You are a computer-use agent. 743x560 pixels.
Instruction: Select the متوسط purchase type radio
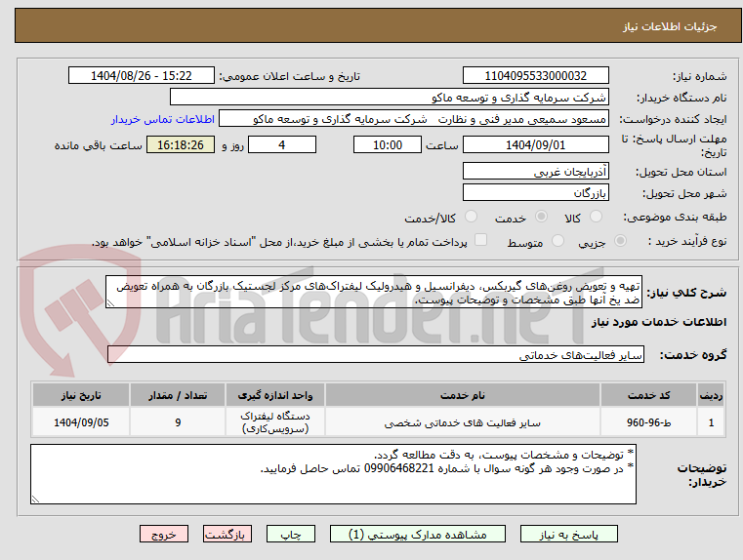click(x=558, y=241)
